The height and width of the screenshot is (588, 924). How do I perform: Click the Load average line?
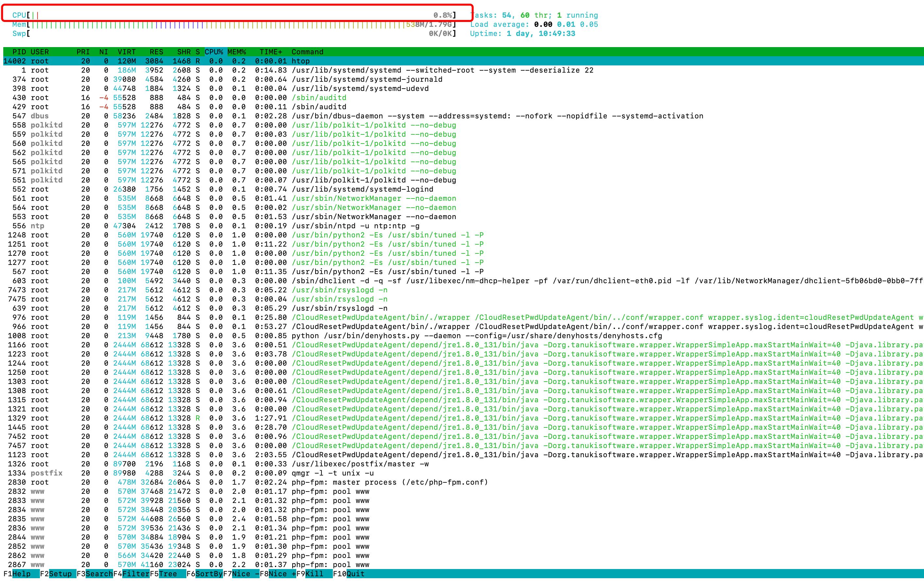(x=534, y=25)
